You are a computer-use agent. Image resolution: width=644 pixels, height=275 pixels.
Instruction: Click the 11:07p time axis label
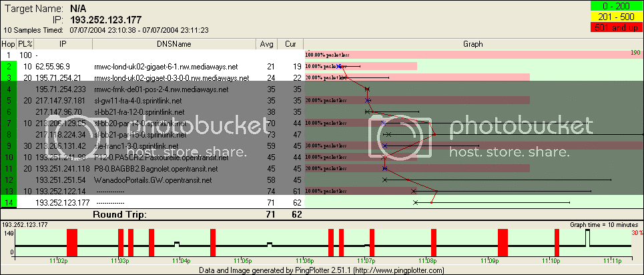[x=366, y=260]
